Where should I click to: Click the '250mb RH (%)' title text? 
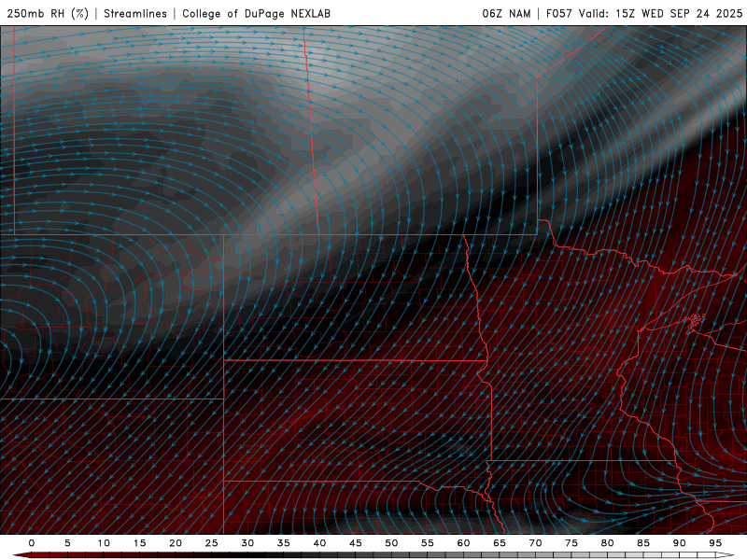49,13
